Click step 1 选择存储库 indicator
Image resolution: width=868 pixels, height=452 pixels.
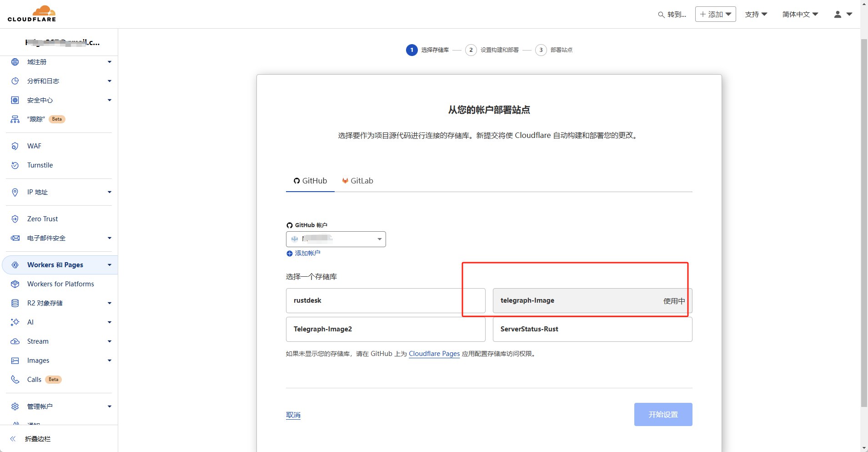click(427, 50)
